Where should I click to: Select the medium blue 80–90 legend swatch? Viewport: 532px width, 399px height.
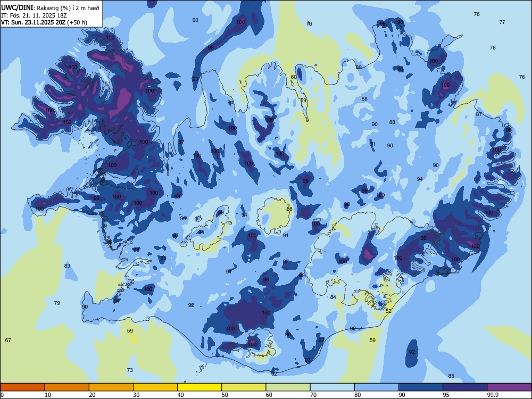[377, 387]
